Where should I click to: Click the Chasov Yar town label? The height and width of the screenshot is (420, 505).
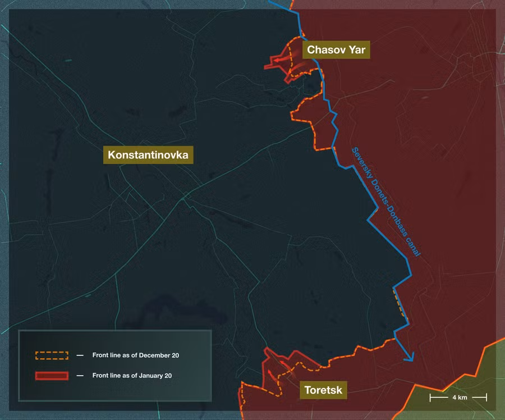[335, 49]
